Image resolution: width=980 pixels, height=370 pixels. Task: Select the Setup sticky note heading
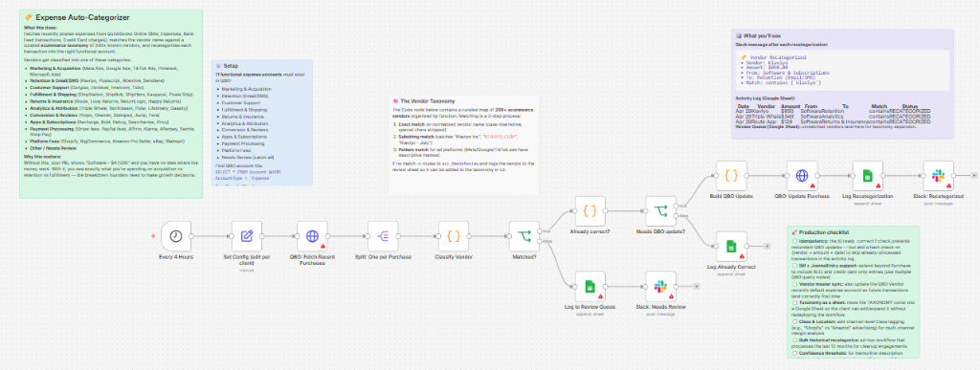point(230,66)
